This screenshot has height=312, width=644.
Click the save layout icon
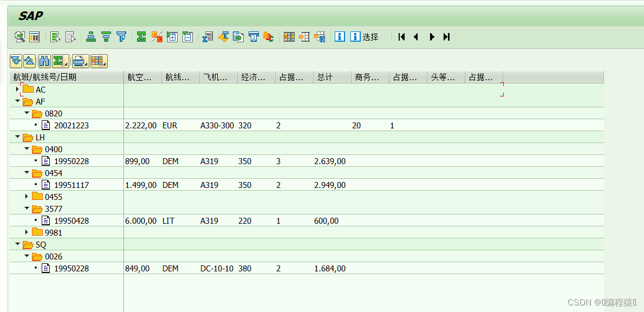pos(320,37)
